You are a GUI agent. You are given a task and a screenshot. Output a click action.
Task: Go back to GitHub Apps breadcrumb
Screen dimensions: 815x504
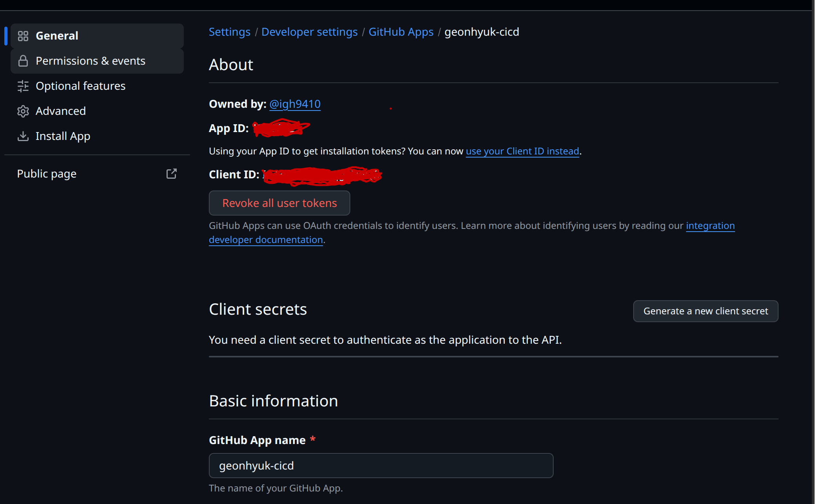tap(401, 32)
